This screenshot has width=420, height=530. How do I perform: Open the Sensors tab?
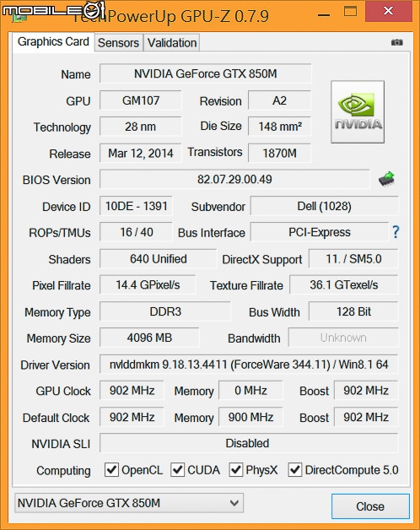tap(118, 43)
